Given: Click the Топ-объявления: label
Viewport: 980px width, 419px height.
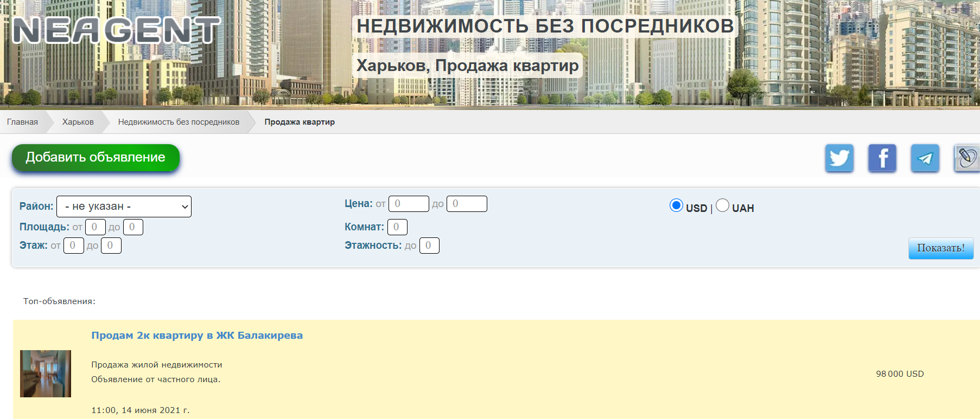Looking at the screenshot, I should pyautogui.click(x=59, y=301).
